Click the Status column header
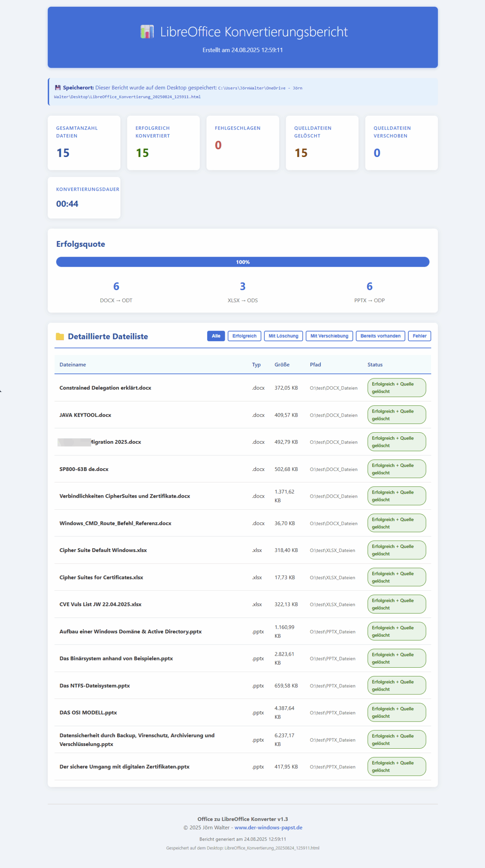Image resolution: width=485 pixels, height=868 pixels. coord(375,365)
